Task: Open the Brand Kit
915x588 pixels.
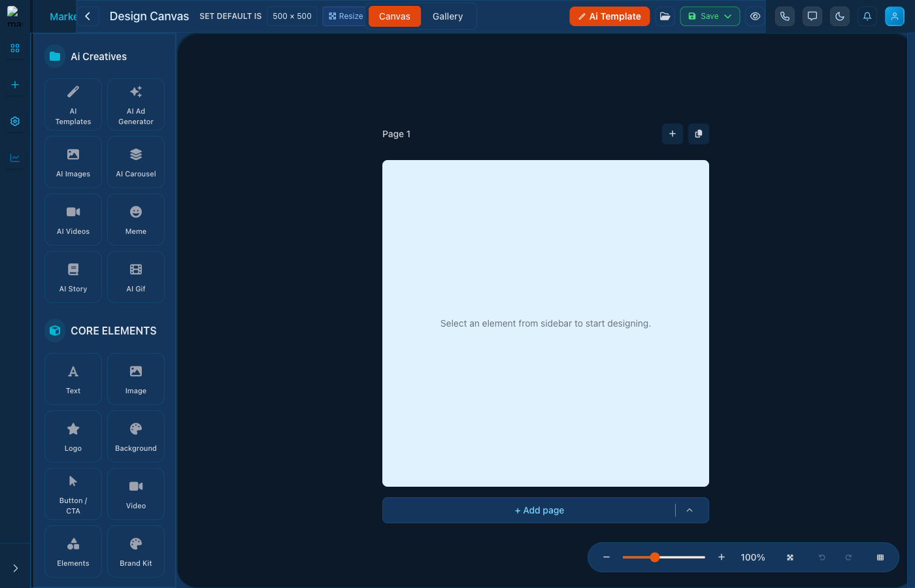Action: 136,551
